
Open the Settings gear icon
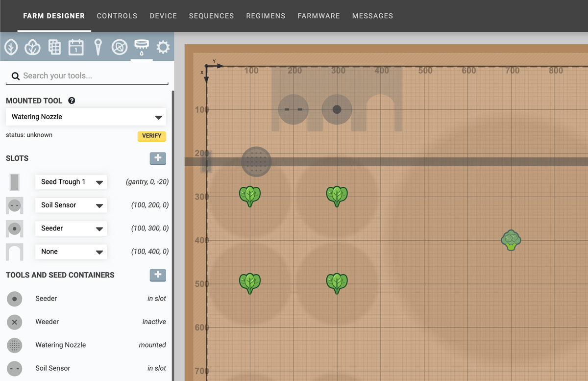163,47
